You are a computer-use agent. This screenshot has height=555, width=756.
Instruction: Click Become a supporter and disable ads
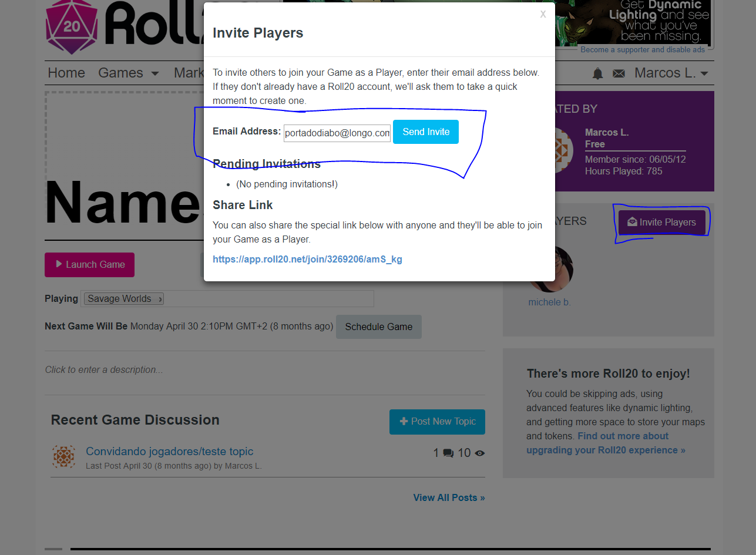click(x=643, y=50)
